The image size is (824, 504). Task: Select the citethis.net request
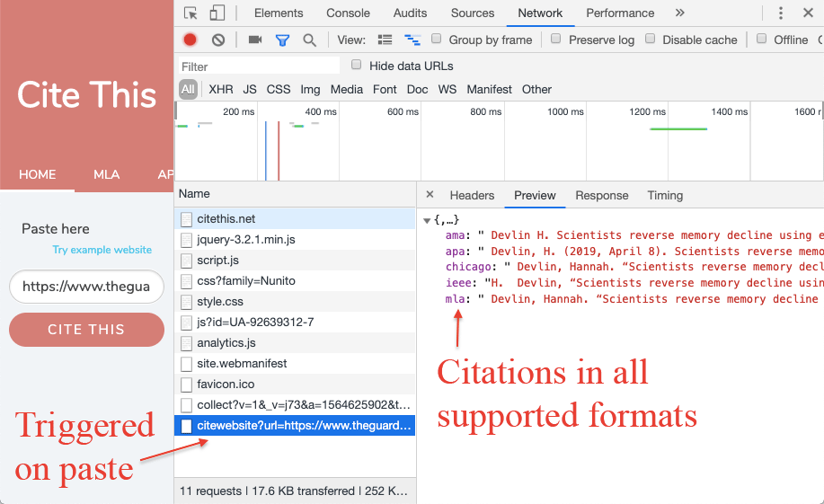(x=295, y=218)
